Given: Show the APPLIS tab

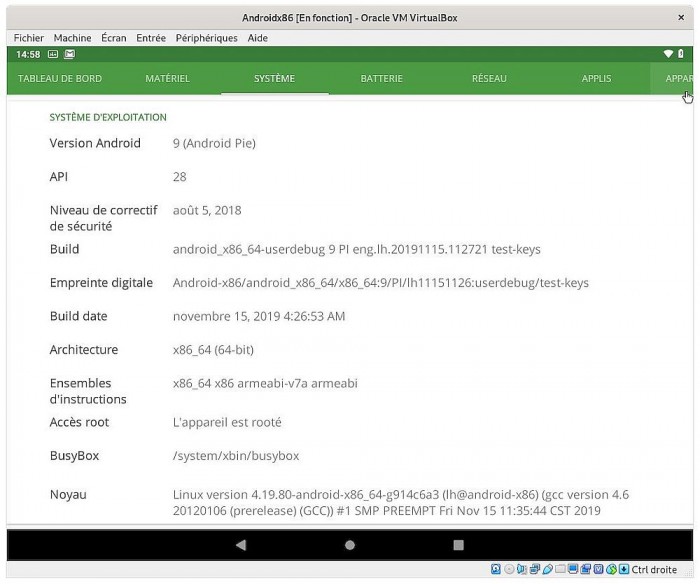Looking at the screenshot, I should click(x=596, y=79).
